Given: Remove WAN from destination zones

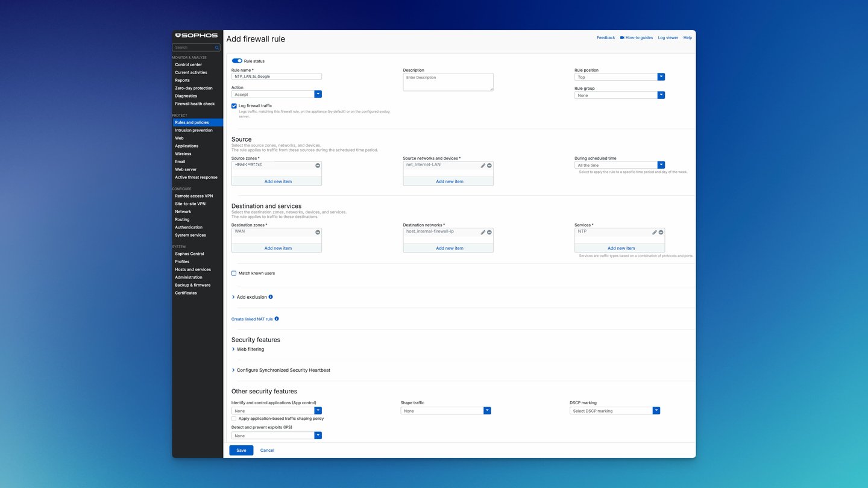Looking at the screenshot, I should click(318, 232).
